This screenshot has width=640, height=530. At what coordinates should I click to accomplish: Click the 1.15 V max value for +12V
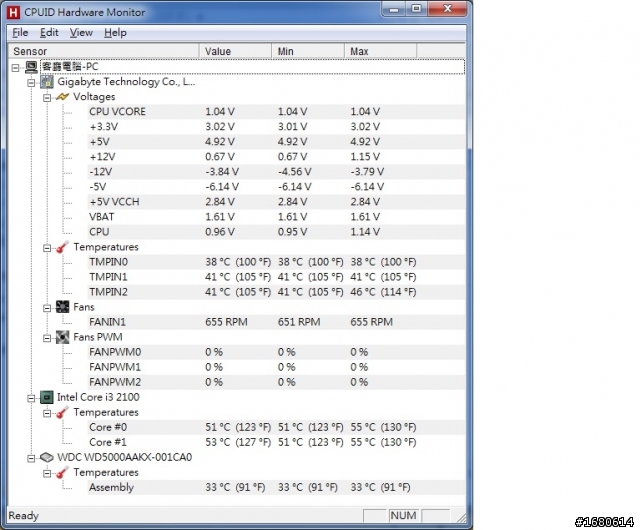365,157
